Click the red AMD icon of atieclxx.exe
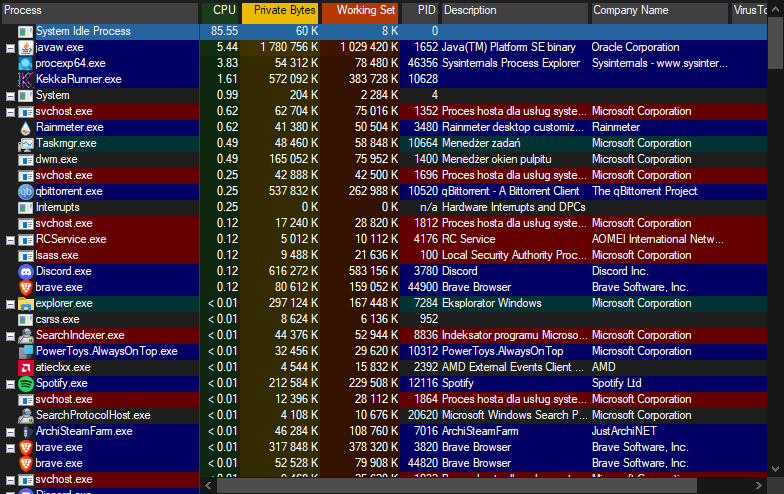Viewport: 784px width, 494px height. coord(26,368)
